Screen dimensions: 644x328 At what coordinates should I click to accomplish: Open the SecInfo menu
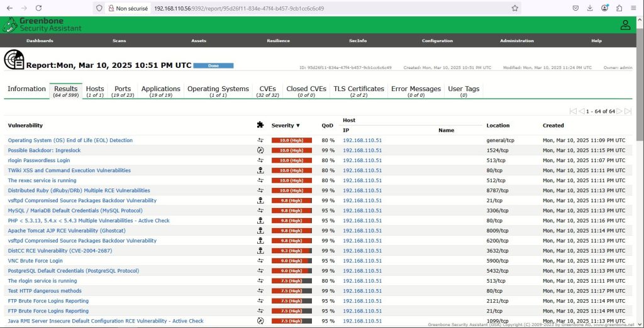tap(358, 41)
